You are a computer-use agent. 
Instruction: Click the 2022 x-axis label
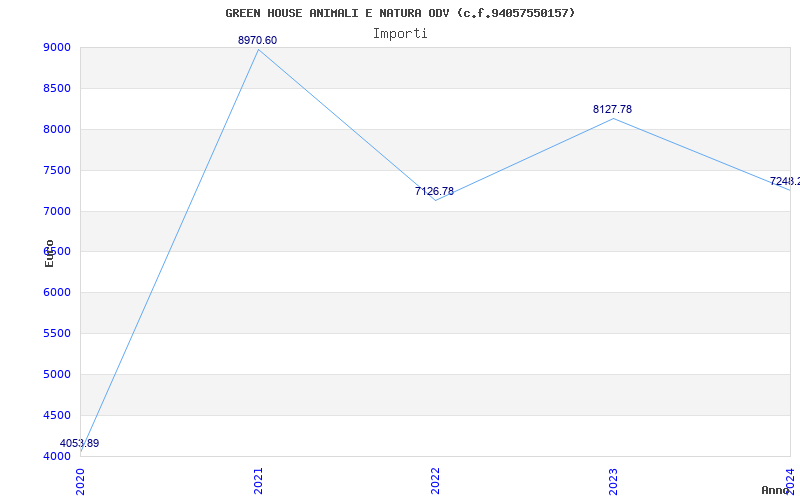435,481
